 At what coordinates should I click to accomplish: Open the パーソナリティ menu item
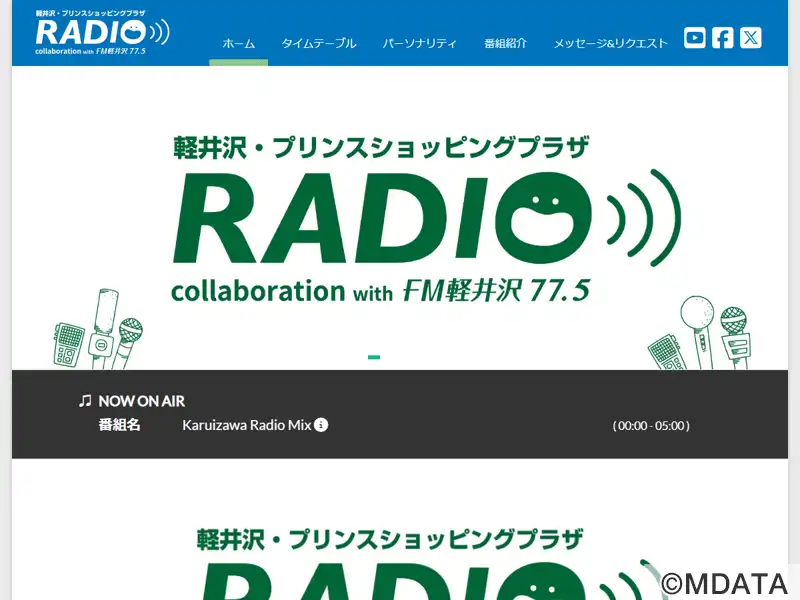click(x=419, y=43)
